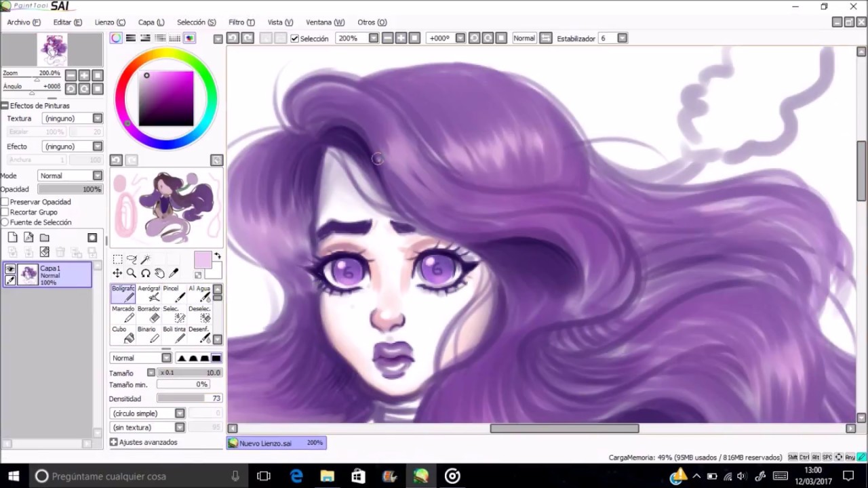Image resolution: width=868 pixels, height=488 pixels.
Task: Pick the lasso selection tool
Action: [132, 259]
